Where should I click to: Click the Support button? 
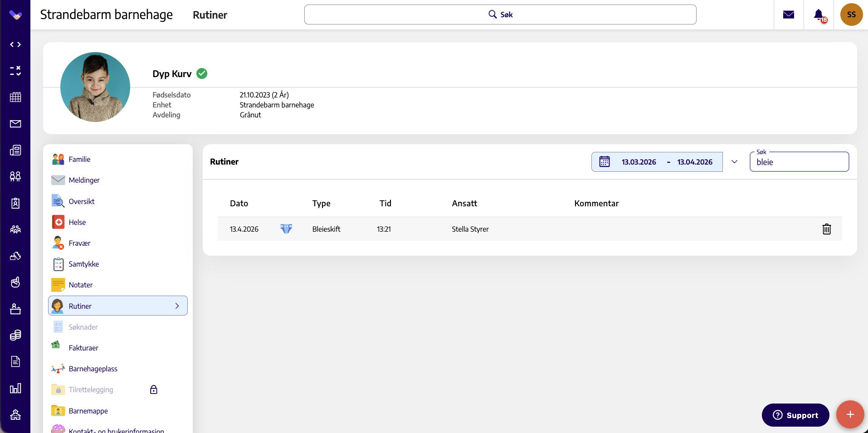795,415
